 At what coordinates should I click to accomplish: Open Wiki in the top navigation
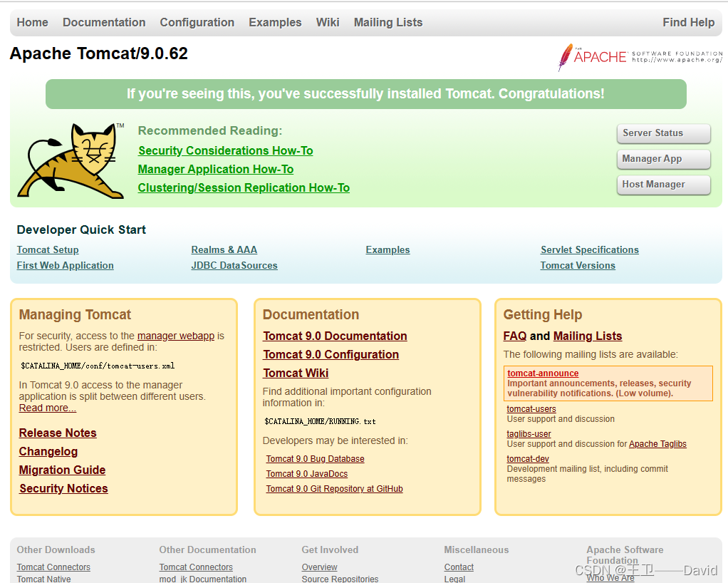328,22
